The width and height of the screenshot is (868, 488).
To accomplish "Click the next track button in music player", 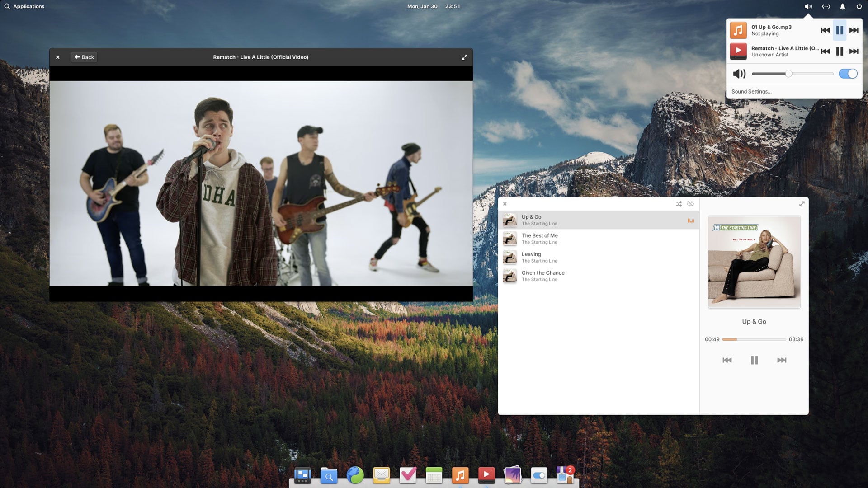I will [x=782, y=360].
